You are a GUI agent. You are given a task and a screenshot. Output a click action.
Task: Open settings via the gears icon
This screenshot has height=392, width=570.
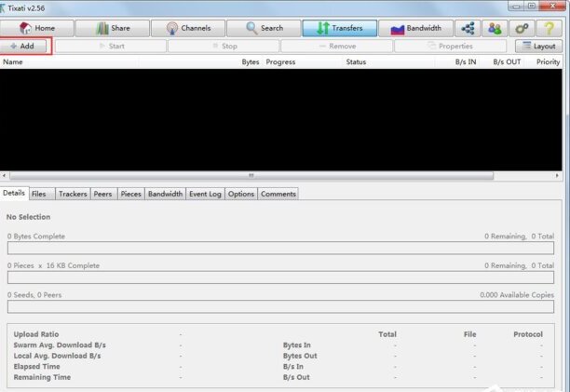pos(522,28)
